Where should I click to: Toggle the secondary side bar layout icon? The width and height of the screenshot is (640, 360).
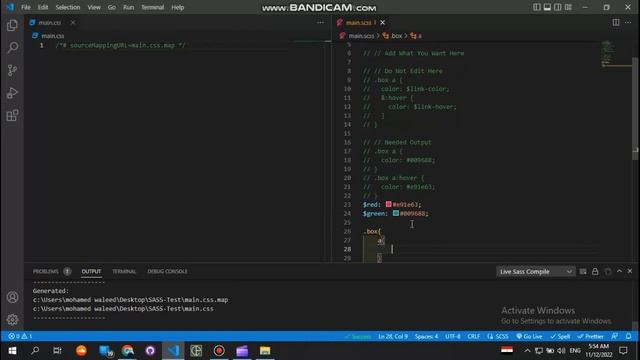point(558,7)
